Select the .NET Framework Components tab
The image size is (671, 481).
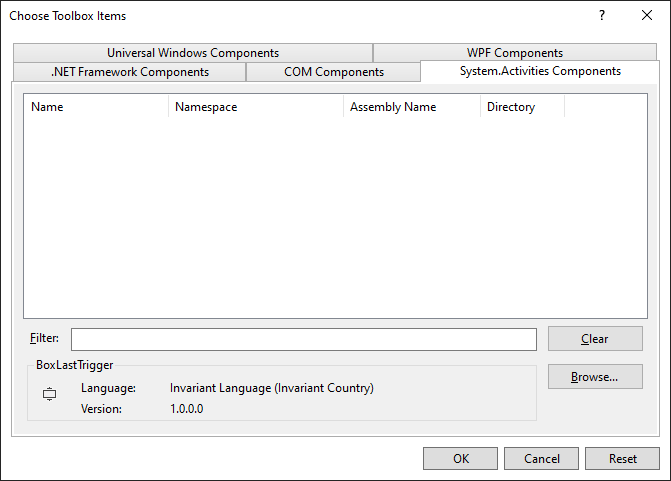130,72
